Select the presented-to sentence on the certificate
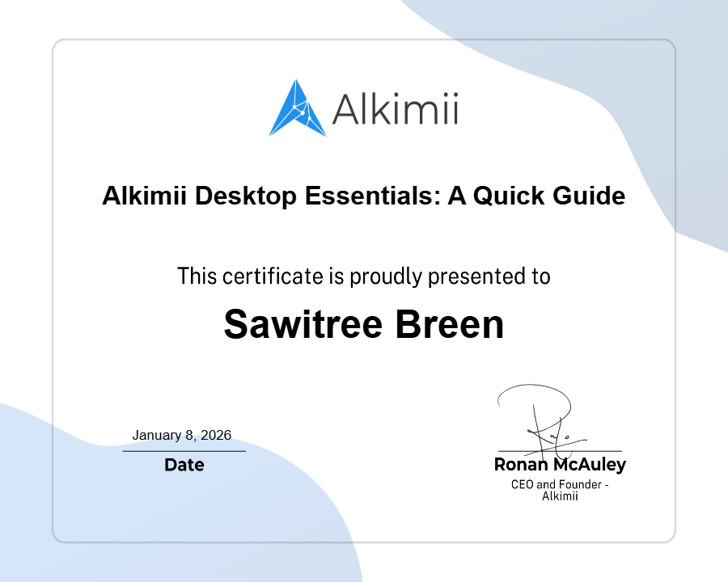The height and width of the screenshot is (582, 728). 364,276
